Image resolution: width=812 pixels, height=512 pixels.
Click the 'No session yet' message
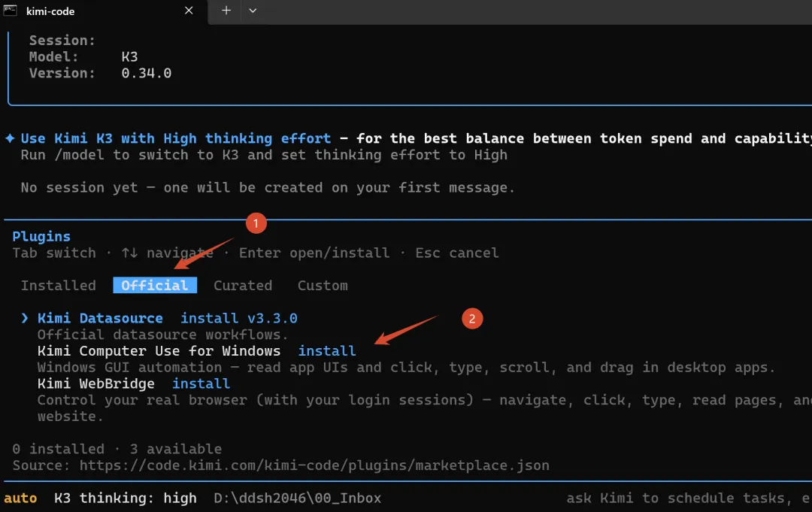[x=268, y=187]
